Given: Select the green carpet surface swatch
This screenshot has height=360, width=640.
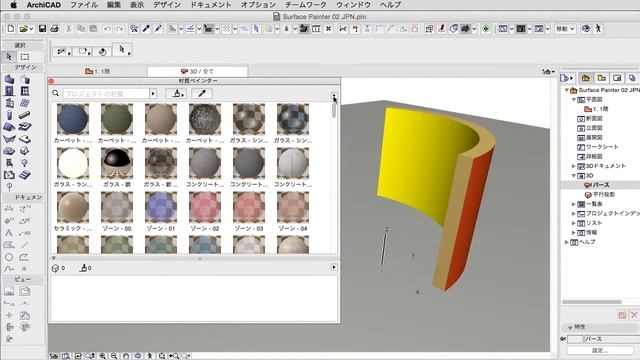Looking at the screenshot, I should click(117, 119).
